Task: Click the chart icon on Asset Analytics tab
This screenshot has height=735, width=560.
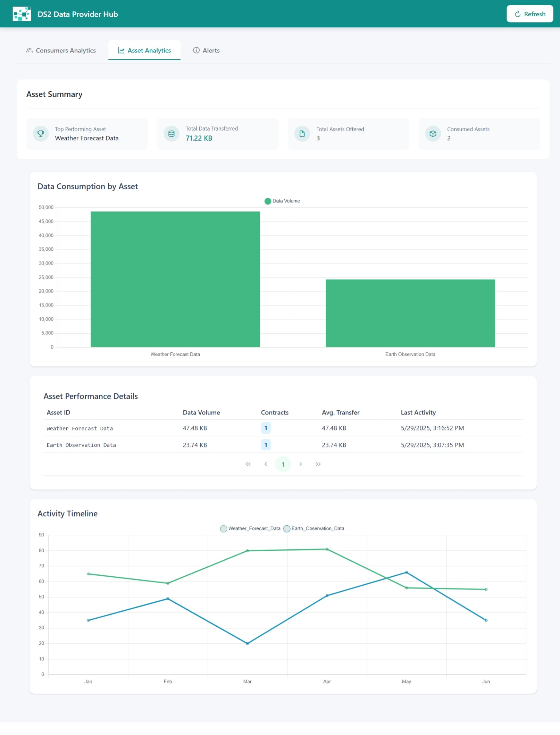Action: click(x=121, y=50)
